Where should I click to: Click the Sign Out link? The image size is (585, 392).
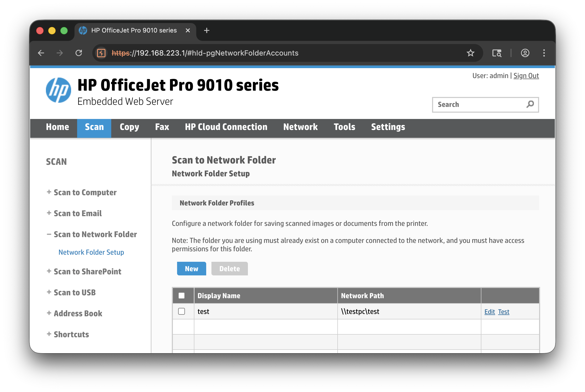point(526,76)
